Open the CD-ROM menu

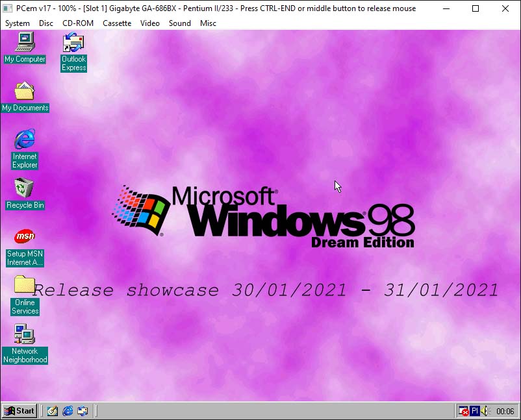click(78, 23)
